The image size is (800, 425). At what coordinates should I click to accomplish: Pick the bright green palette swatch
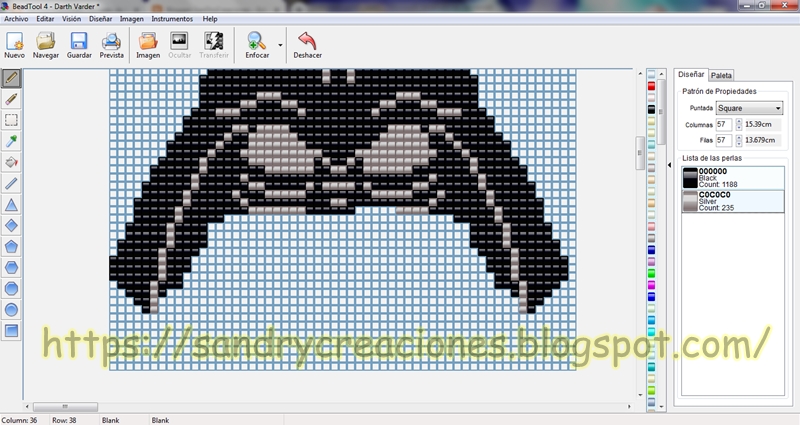point(652,273)
